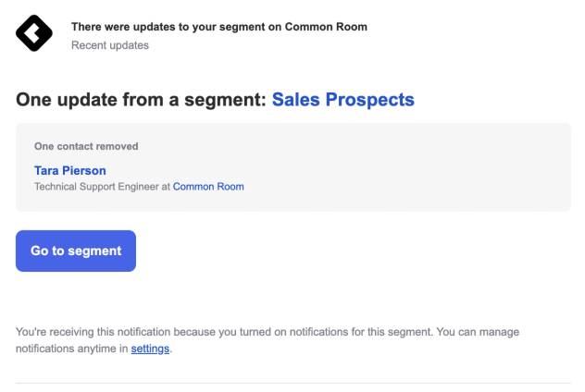Click the email subject about segment updates
The height and width of the screenshot is (392, 585).
(x=218, y=27)
